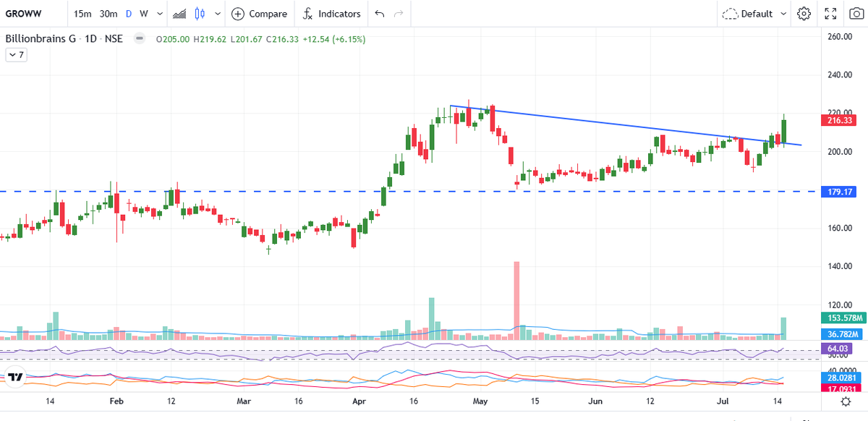Select the dashed horizontal line at 179.17
The image size is (868, 421).
click(x=411, y=192)
